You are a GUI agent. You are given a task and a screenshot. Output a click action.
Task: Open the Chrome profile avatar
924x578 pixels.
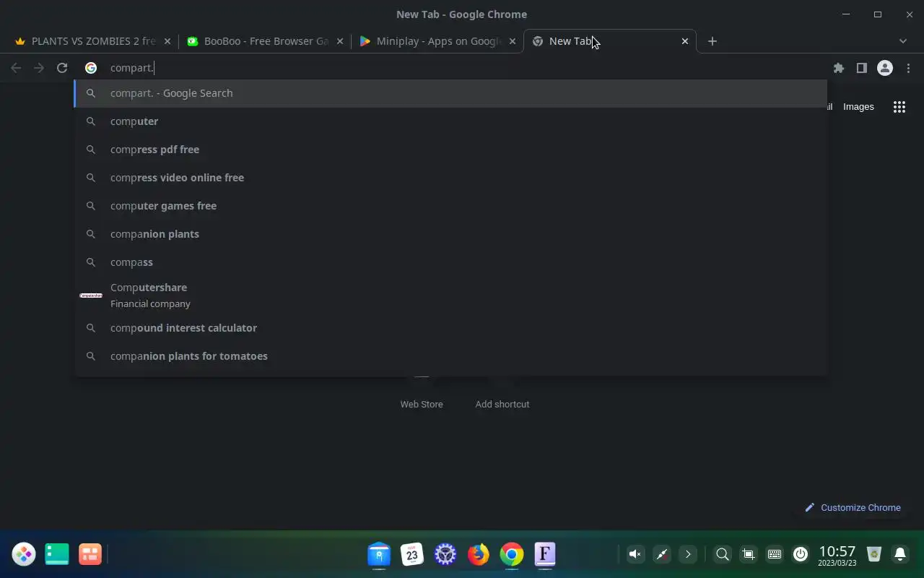(884, 68)
